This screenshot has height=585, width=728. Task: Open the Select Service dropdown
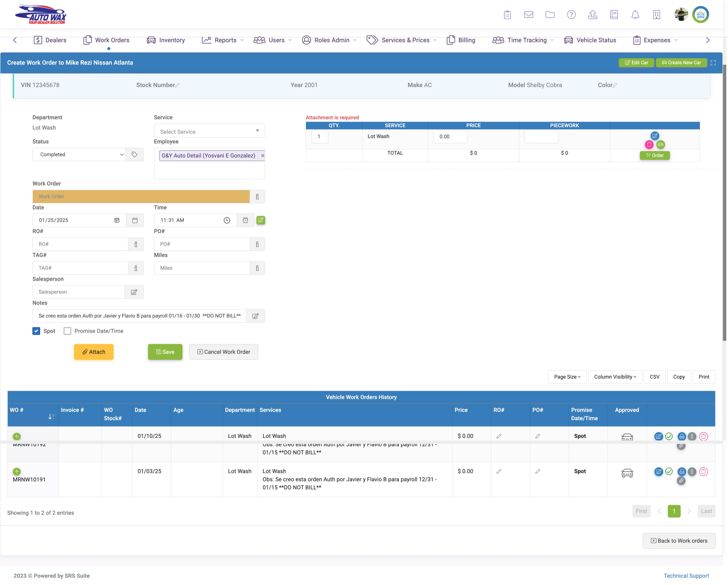[x=209, y=131]
